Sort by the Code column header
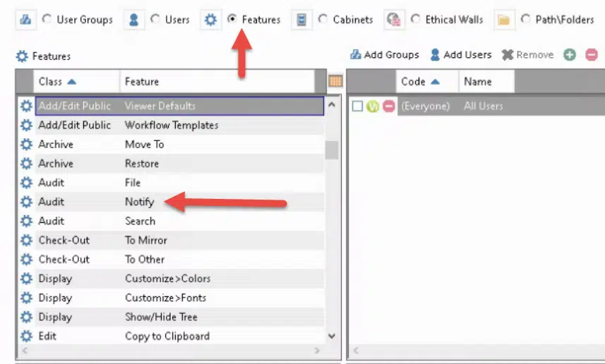Viewport: 605px width, 364px height. tap(427, 81)
